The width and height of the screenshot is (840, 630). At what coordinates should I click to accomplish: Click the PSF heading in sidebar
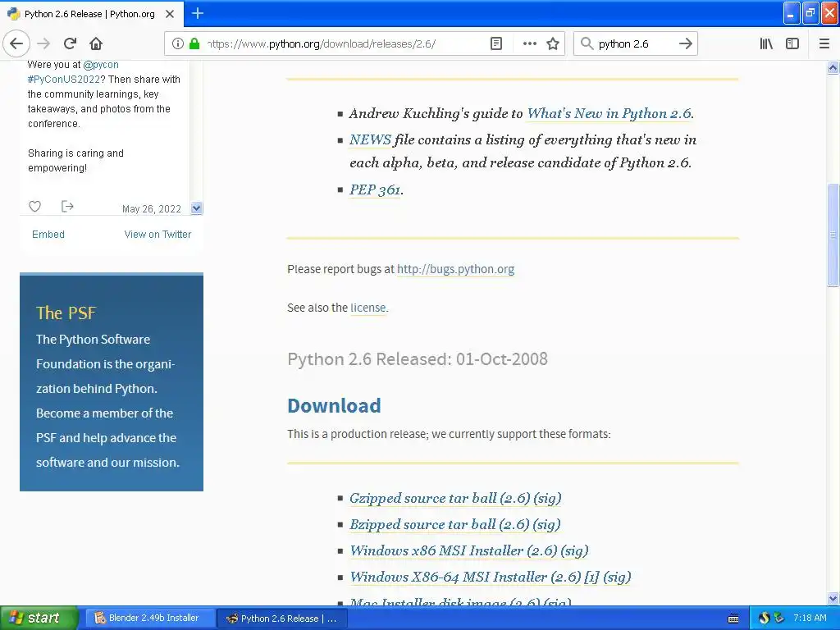point(66,313)
